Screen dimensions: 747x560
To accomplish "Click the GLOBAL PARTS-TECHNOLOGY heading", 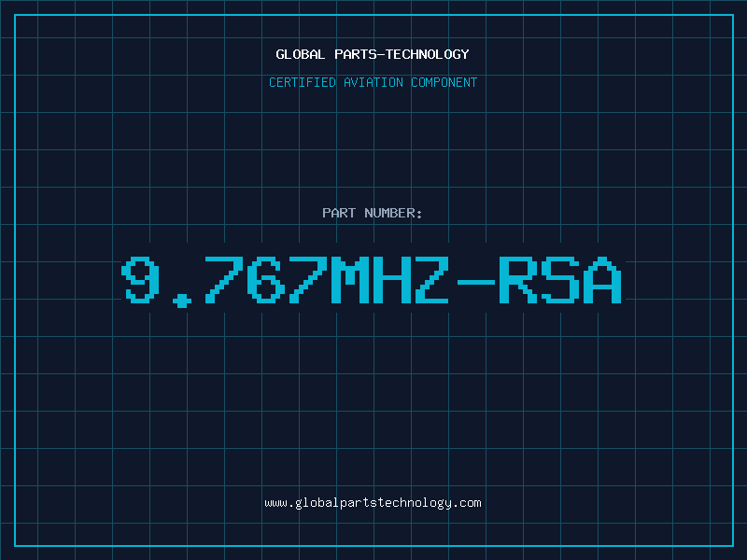I will point(373,54).
